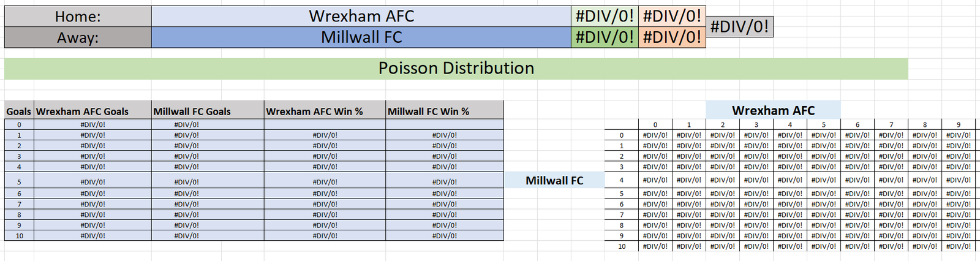
Task: Select the Wrexham AFC matrix title cell
Action: pos(773,110)
